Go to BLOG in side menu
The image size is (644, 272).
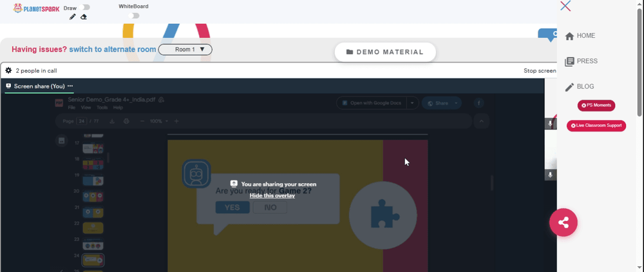click(x=585, y=87)
